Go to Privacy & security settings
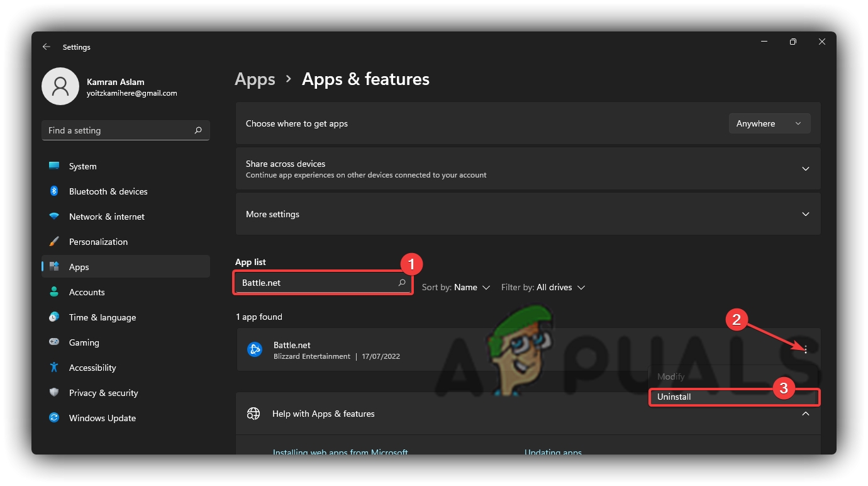The height and width of the screenshot is (486, 868). click(x=103, y=393)
